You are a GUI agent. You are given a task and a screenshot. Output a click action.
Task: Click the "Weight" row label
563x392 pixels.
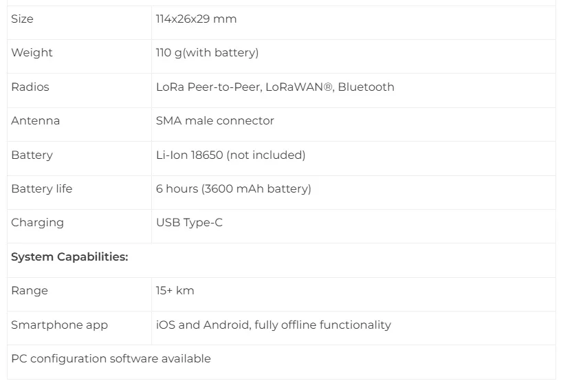(32, 53)
